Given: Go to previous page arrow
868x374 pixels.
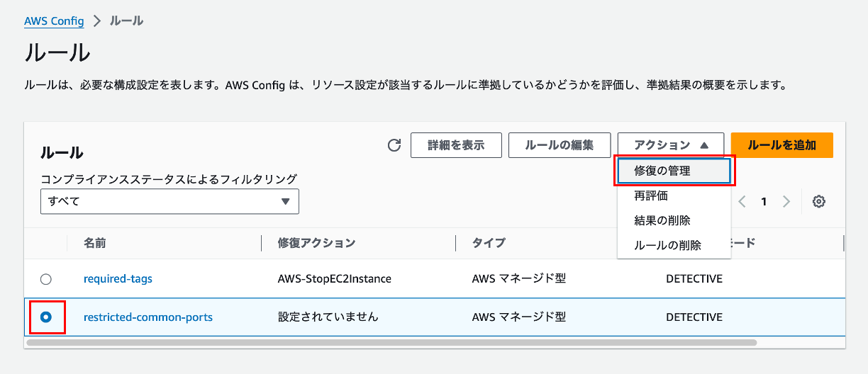Looking at the screenshot, I should tap(742, 202).
